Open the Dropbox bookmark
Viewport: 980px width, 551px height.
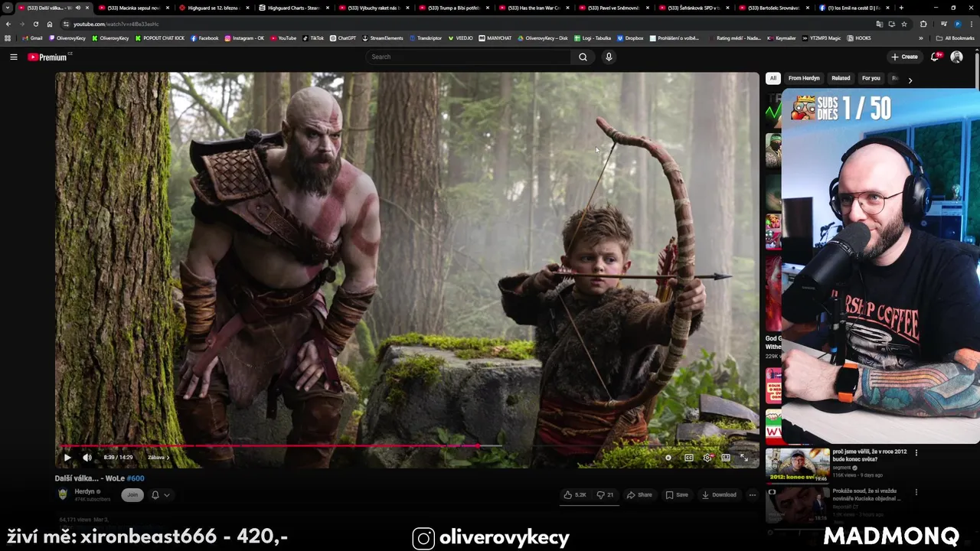coord(630,38)
